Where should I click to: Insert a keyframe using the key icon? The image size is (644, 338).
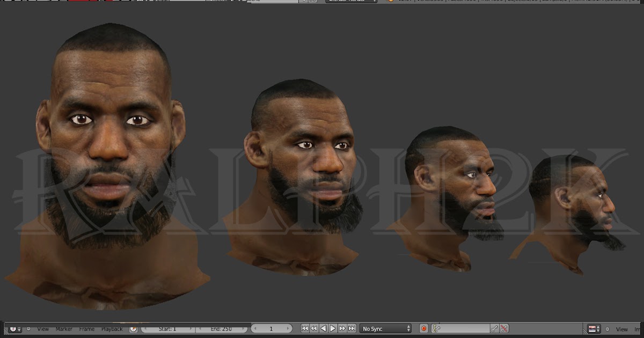point(495,329)
